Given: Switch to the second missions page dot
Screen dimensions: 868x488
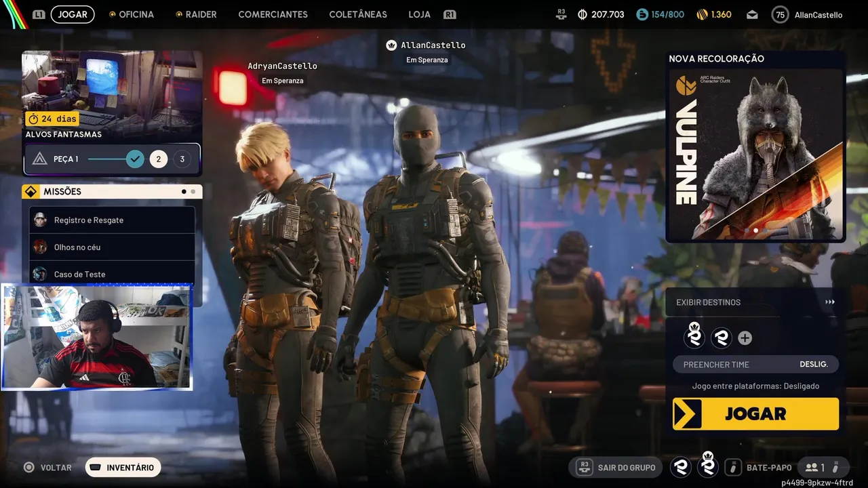Looking at the screenshot, I should tap(193, 192).
